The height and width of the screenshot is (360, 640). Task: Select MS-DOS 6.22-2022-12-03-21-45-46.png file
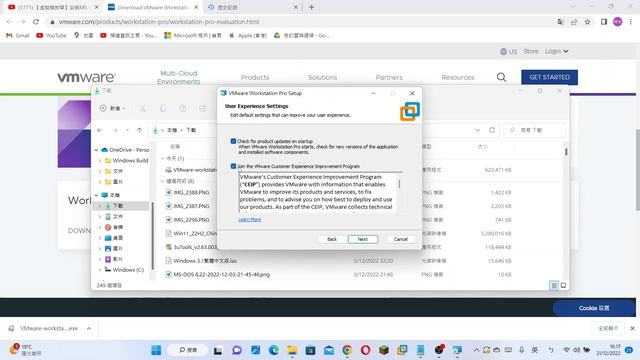tap(218, 274)
